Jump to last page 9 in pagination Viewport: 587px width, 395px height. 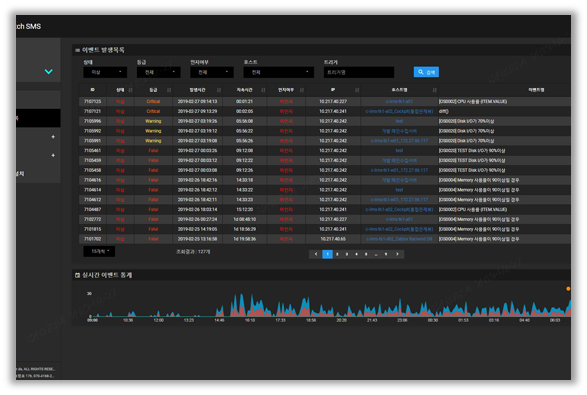(x=386, y=254)
